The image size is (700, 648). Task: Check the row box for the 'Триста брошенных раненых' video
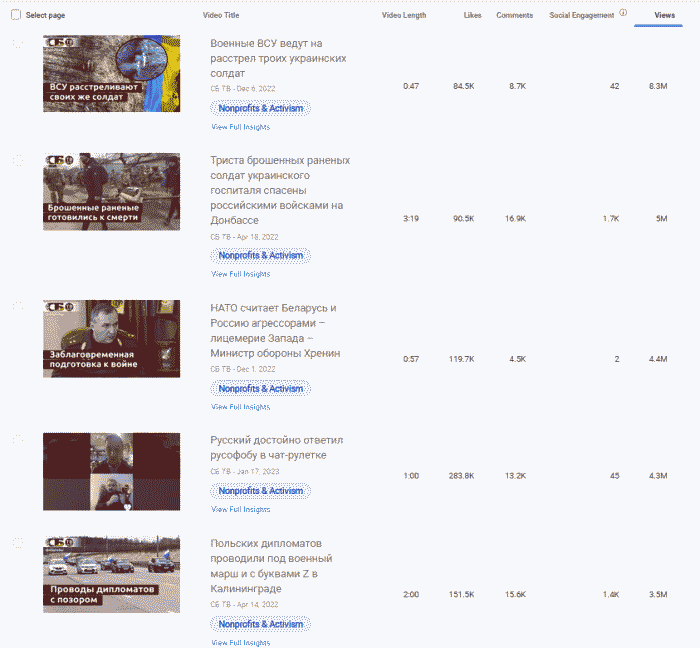17,160
